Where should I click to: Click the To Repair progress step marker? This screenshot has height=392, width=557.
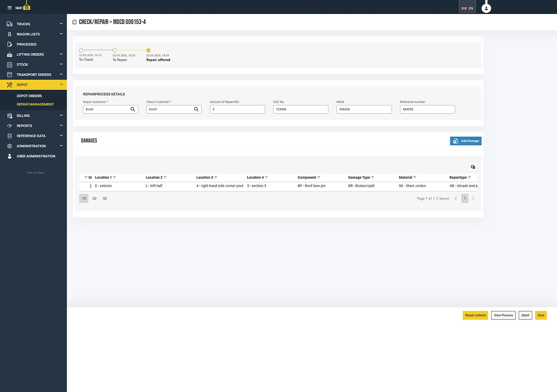[115, 50]
